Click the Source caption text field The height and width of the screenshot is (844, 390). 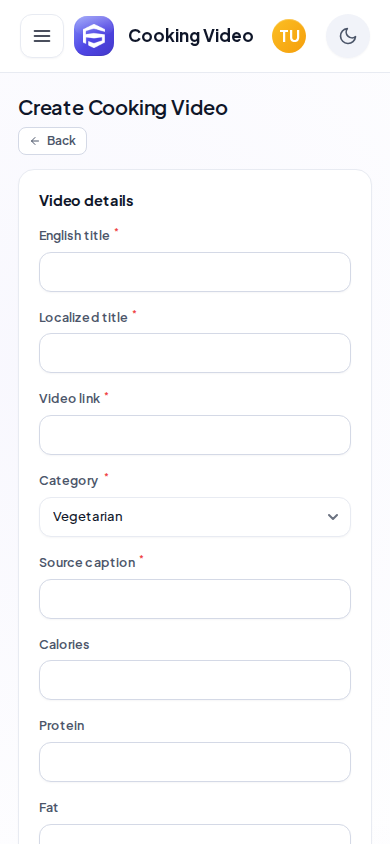[x=195, y=599]
